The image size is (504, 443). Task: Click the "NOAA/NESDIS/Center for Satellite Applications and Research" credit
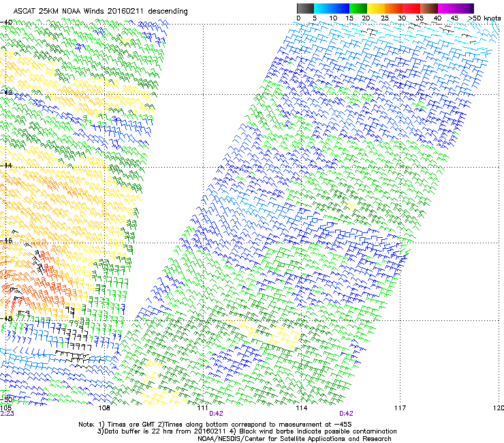pos(294,439)
